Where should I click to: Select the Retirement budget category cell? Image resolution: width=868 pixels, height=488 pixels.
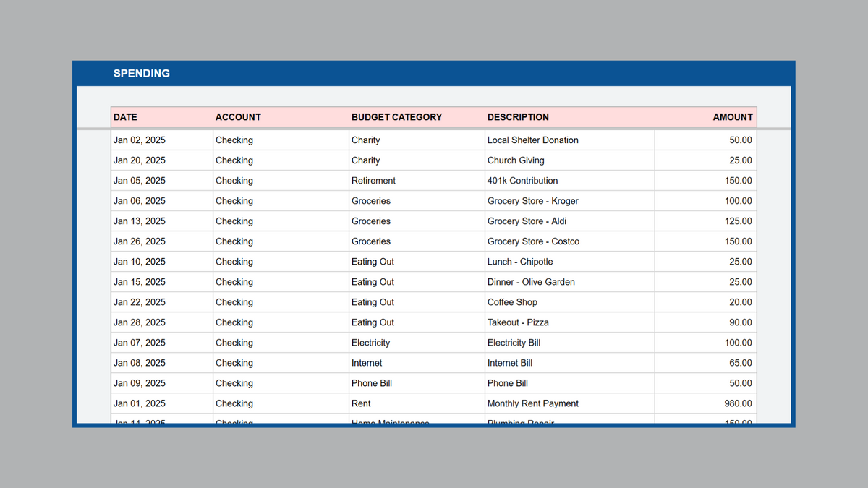tap(417, 181)
